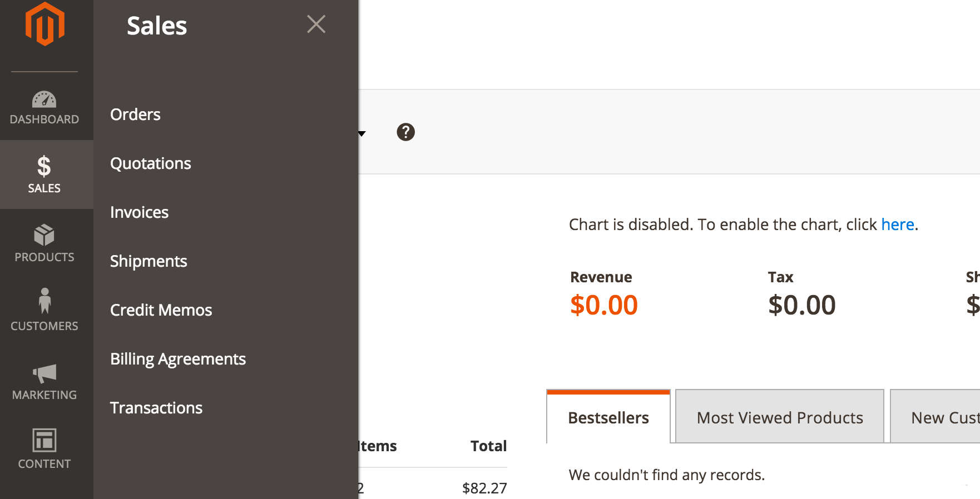Open Orders in Sales menu
The height and width of the screenshot is (499, 980).
tap(135, 114)
